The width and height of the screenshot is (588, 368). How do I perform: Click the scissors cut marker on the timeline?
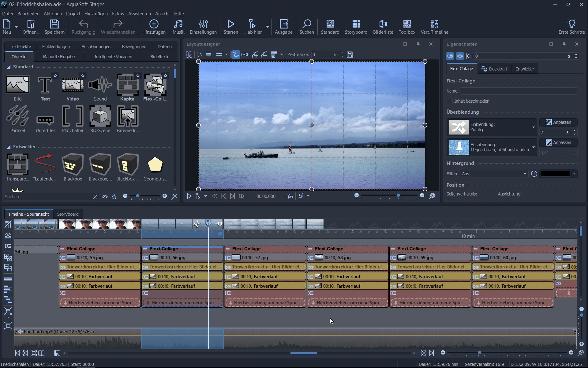click(197, 225)
